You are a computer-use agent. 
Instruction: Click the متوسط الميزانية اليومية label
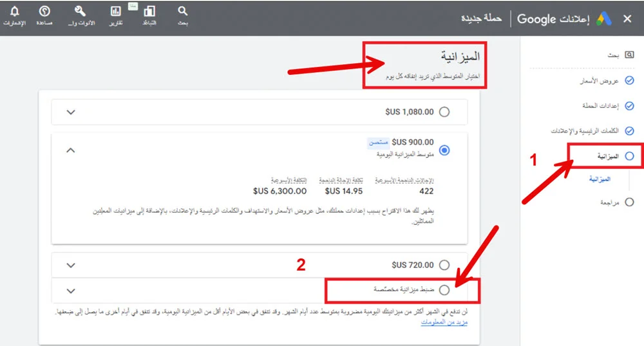coord(405,155)
